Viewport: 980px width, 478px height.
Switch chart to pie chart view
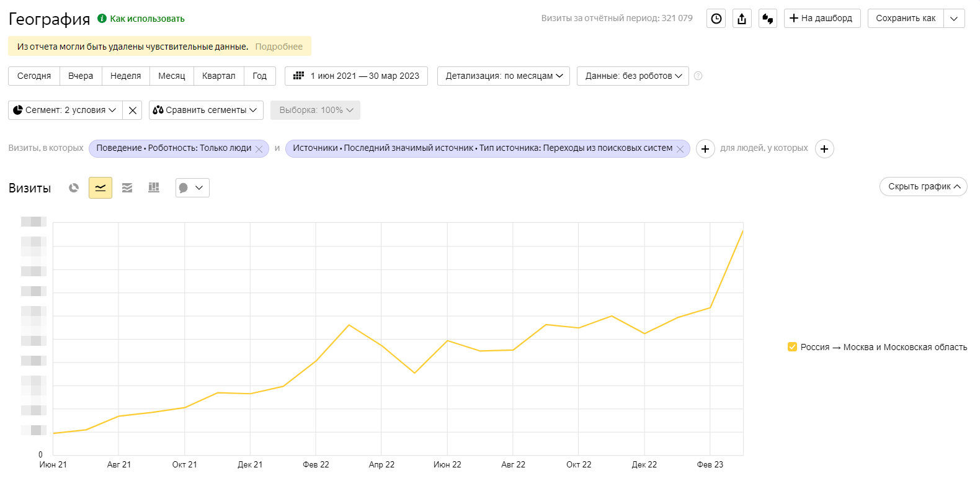click(74, 187)
